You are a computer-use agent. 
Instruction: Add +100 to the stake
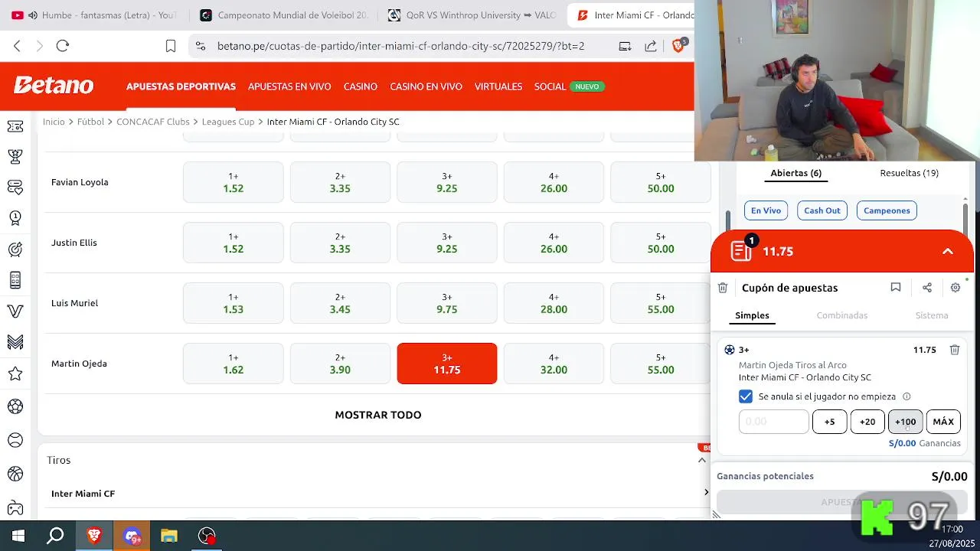point(905,422)
